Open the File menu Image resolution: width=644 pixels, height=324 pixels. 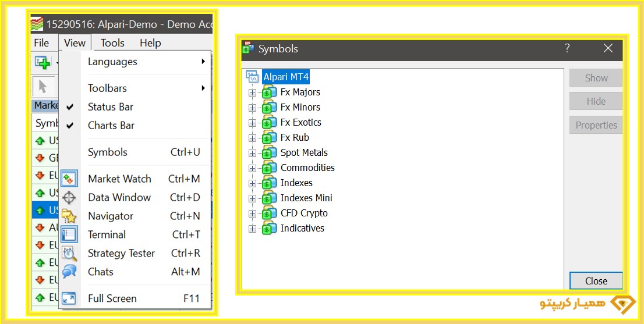click(41, 43)
